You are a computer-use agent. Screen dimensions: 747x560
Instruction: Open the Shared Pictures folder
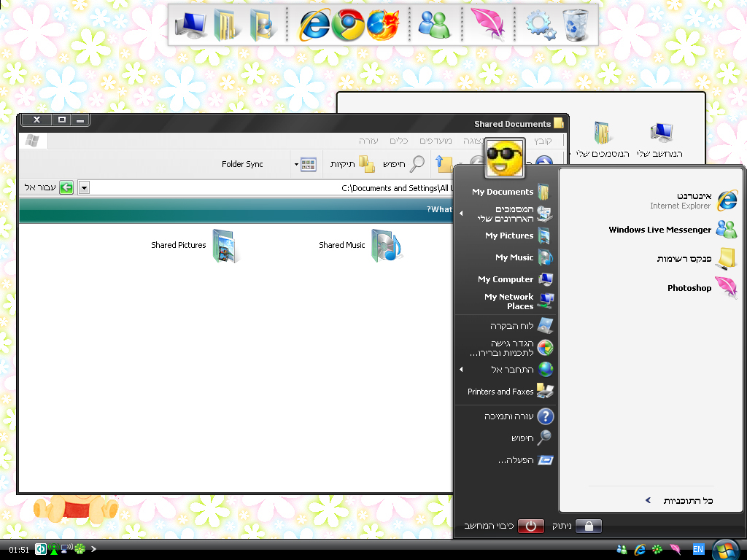tap(194, 245)
